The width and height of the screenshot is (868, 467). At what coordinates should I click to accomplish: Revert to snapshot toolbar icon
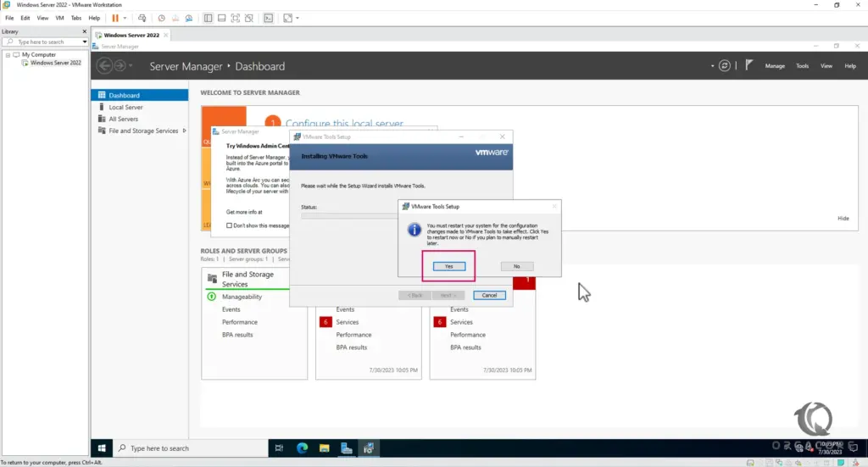[175, 19]
